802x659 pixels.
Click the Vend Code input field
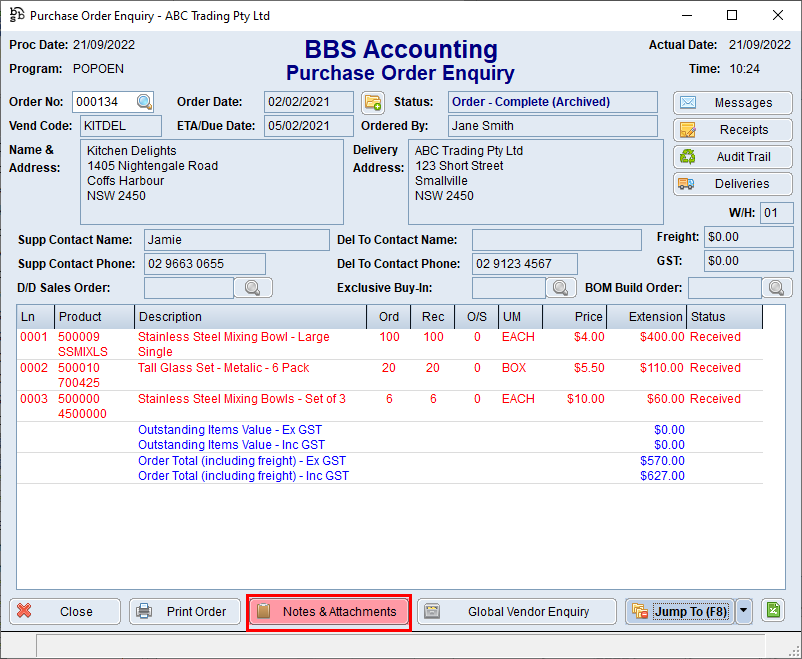tap(120, 125)
